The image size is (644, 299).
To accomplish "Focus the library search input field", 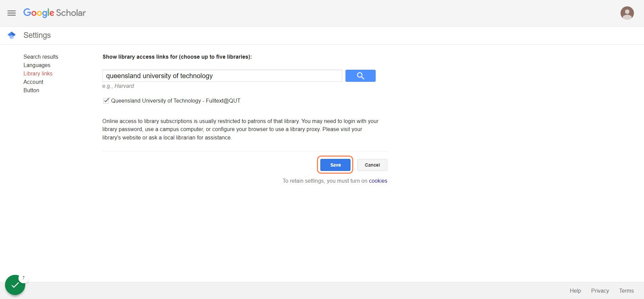I will click(x=222, y=76).
